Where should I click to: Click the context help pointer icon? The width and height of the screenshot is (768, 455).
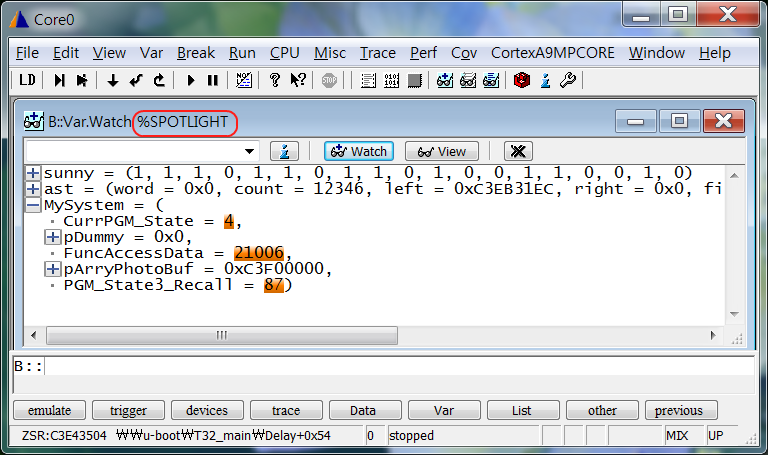click(297, 80)
